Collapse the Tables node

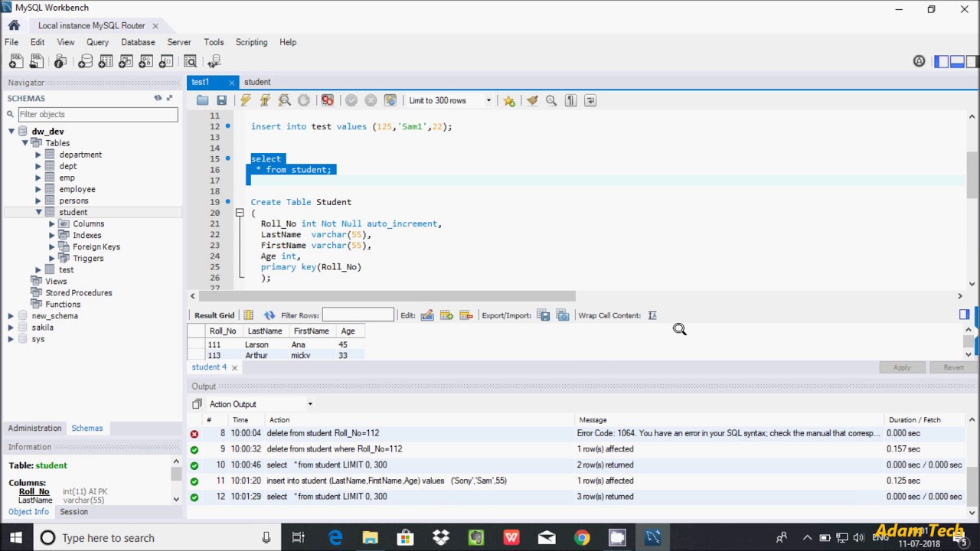24,143
